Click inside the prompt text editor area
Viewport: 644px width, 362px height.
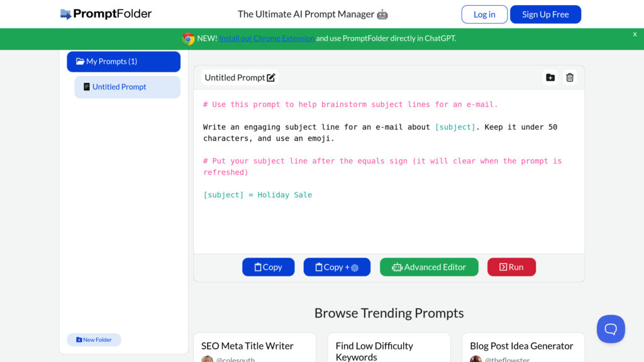point(389,220)
